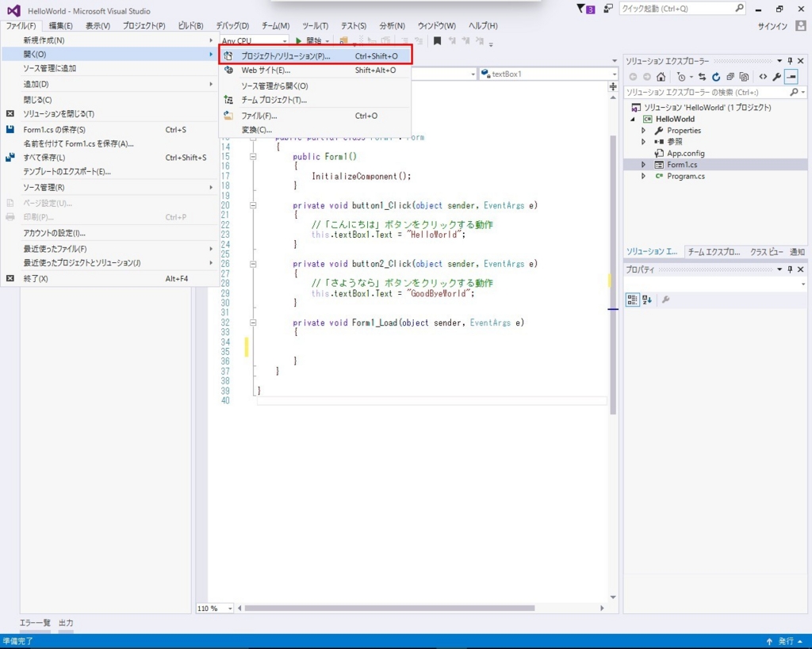
Task: Expand the 参照 references node
Action: 644,142
